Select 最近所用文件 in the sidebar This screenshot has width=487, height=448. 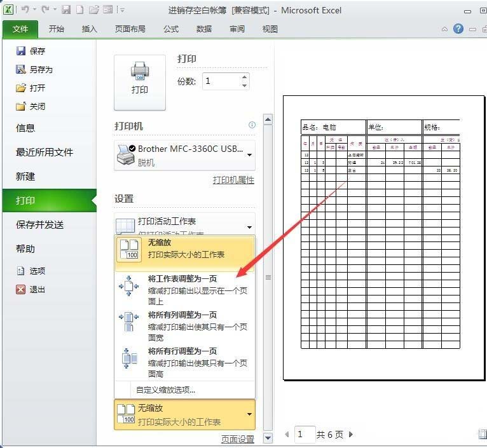pyautogui.click(x=45, y=152)
